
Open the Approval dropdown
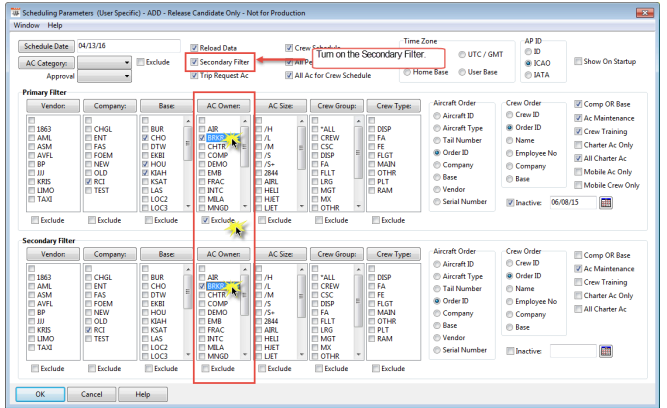pos(127,77)
